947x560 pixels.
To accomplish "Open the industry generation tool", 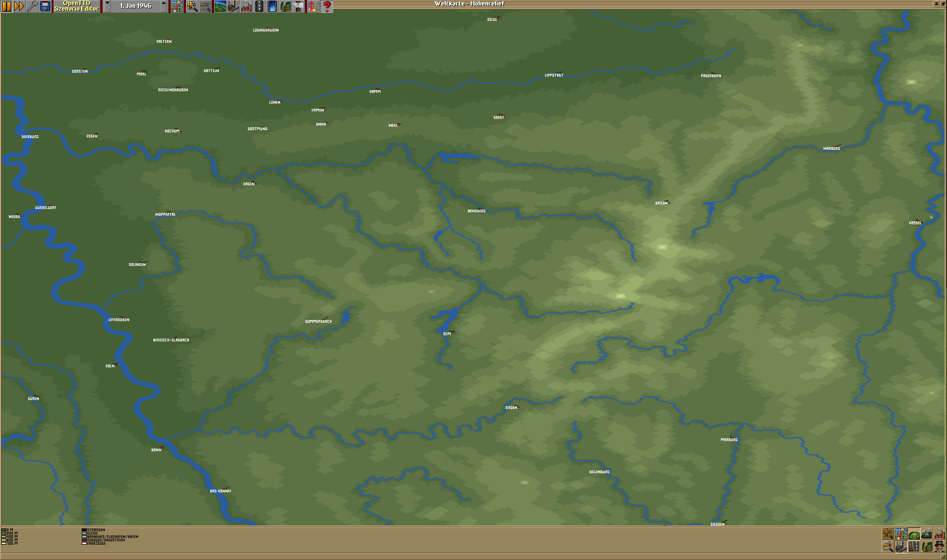I will [x=246, y=6].
